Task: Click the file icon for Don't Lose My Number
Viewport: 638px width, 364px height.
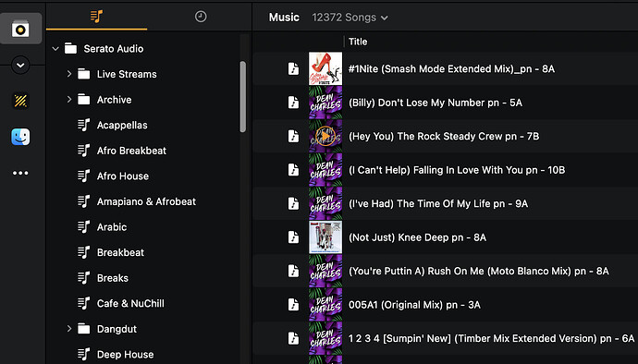Action: tap(293, 102)
